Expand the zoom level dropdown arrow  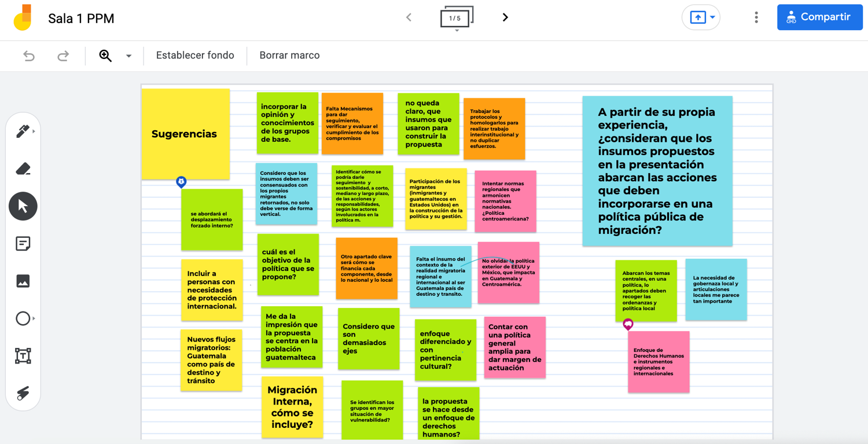128,56
